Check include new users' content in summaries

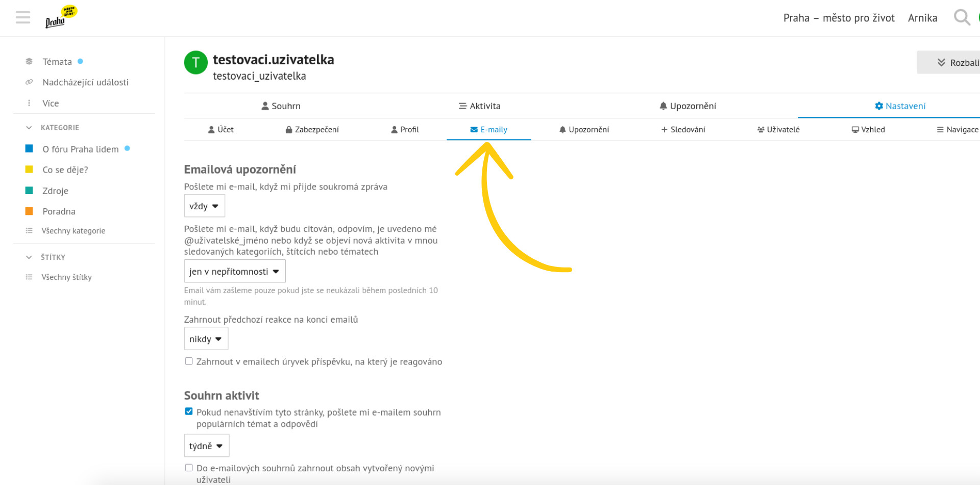point(189,468)
